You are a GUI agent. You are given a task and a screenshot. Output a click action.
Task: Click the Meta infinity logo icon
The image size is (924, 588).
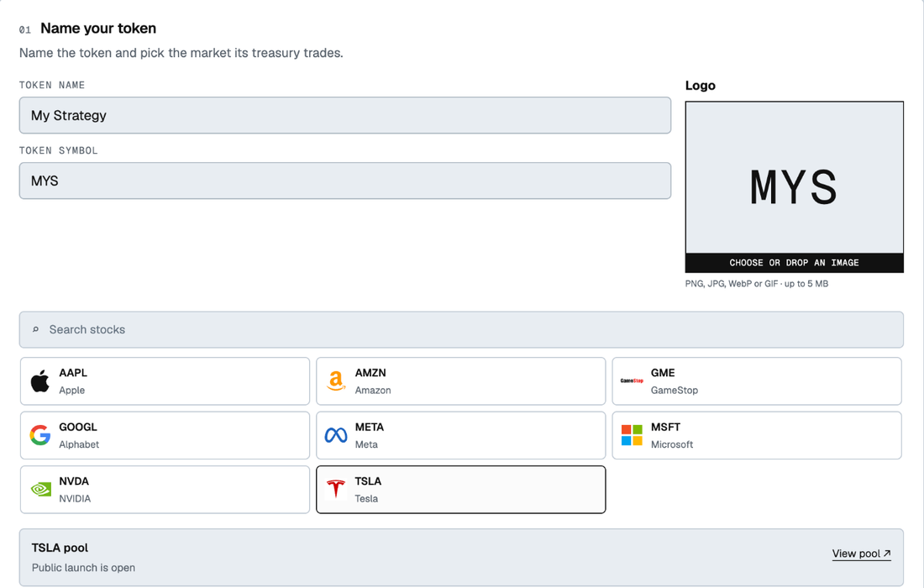click(336, 435)
